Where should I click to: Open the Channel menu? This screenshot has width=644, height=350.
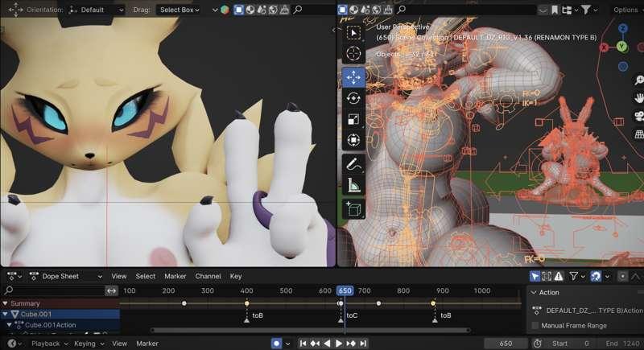pyautogui.click(x=208, y=277)
